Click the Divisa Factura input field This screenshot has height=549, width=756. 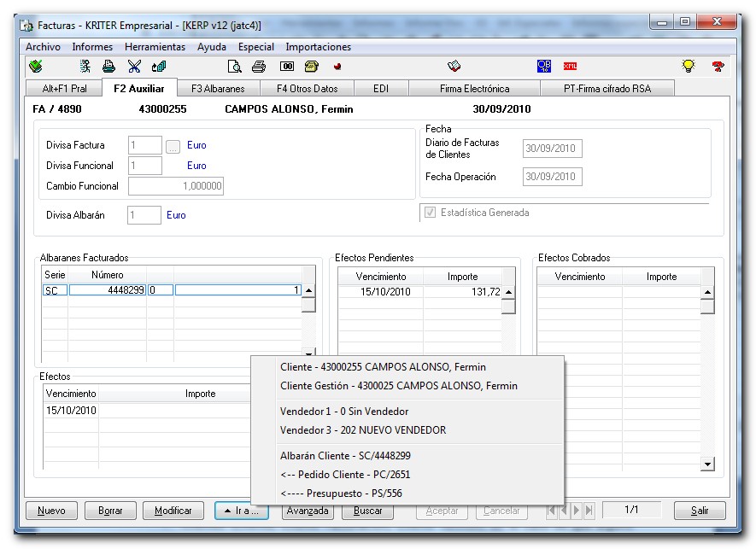coord(144,145)
